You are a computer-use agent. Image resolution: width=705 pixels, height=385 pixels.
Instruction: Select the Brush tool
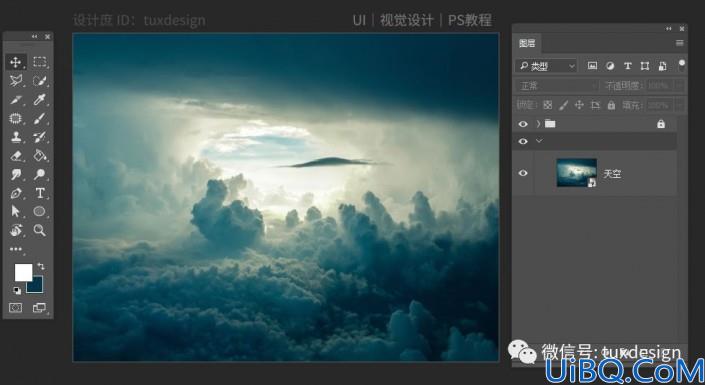(x=40, y=118)
